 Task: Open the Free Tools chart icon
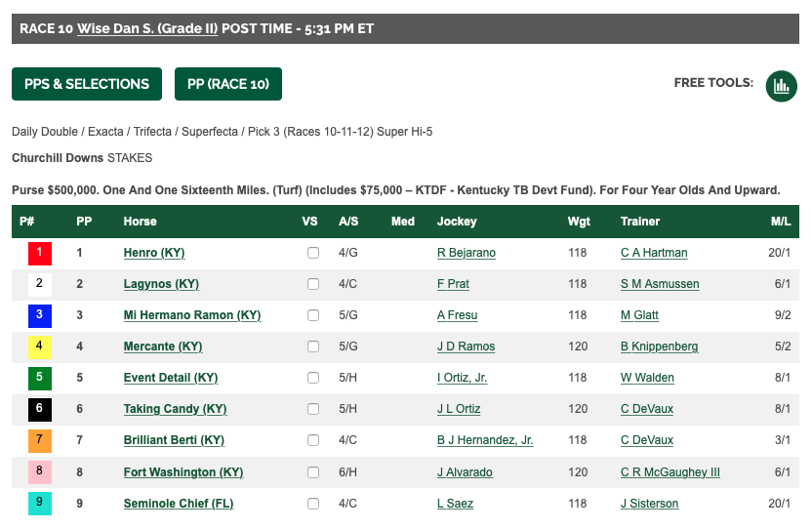coord(781,86)
